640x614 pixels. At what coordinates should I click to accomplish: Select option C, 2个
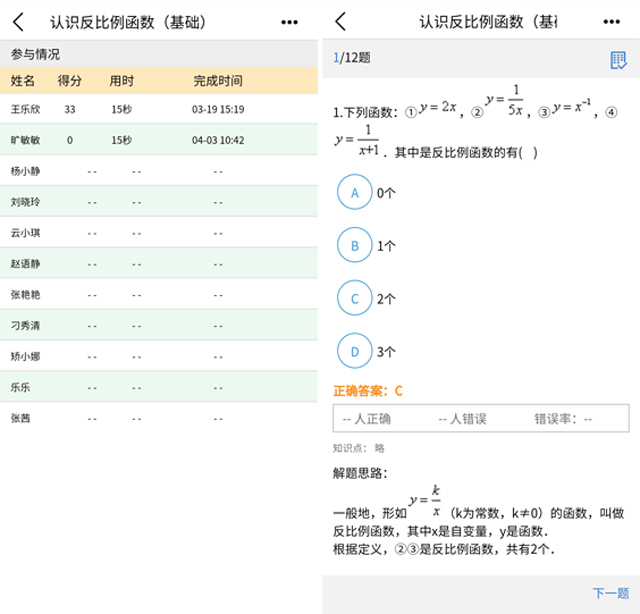click(x=354, y=298)
